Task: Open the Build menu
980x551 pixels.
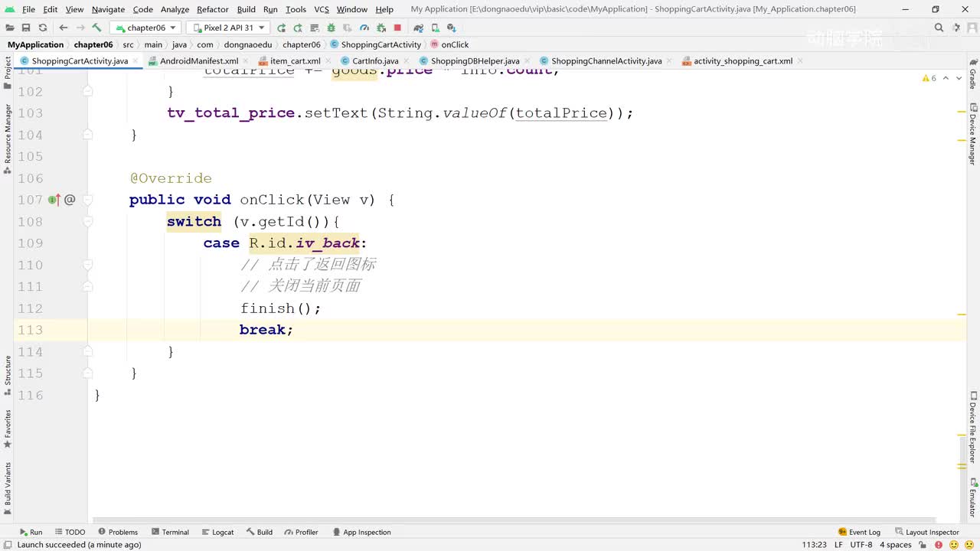Action: tap(247, 9)
